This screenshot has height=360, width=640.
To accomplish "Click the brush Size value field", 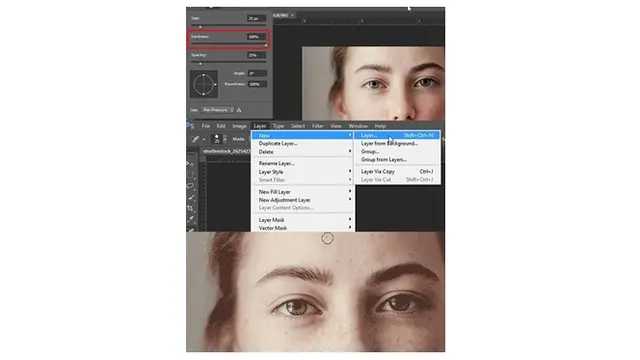I will pyautogui.click(x=257, y=18).
